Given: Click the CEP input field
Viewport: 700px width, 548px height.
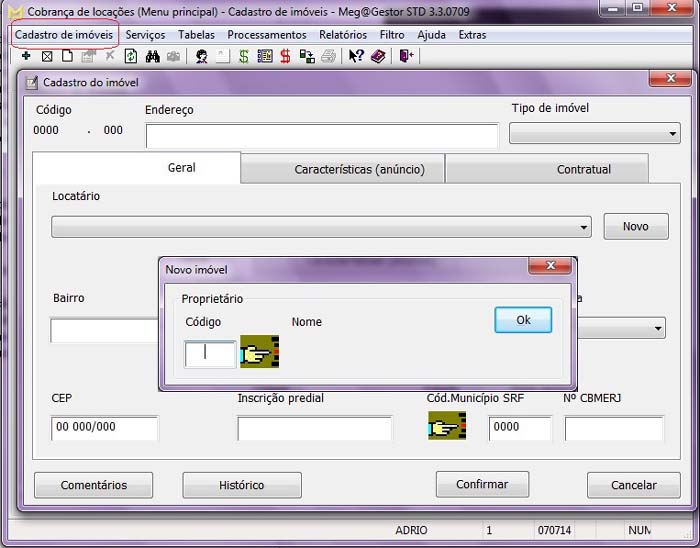Looking at the screenshot, I should click(x=105, y=428).
